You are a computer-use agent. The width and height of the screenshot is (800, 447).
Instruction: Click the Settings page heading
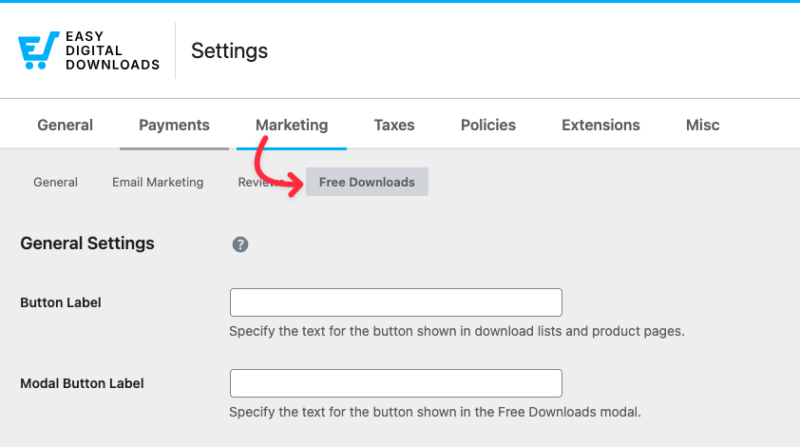[229, 51]
